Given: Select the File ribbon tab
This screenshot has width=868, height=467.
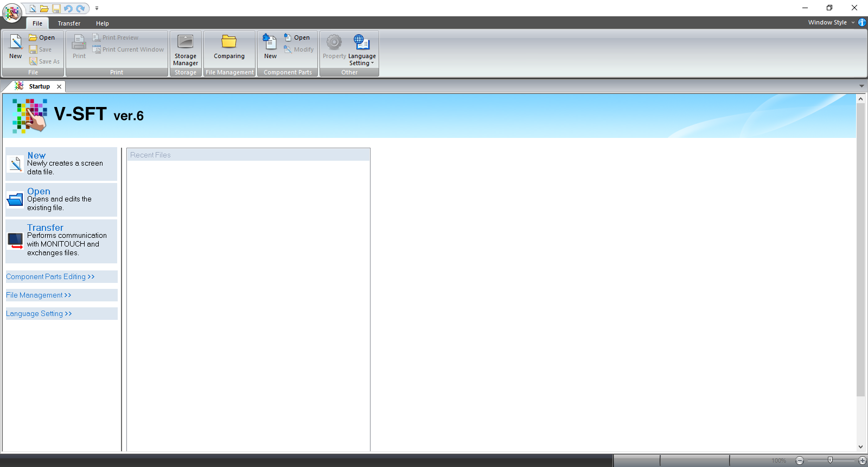Looking at the screenshot, I should pyautogui.click(x=37, y=23).
